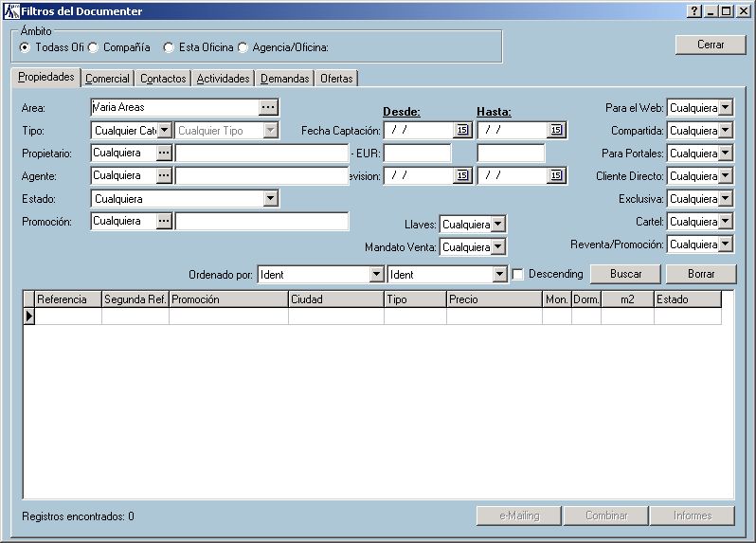Click the title bar help question mark

click(x=693, y=11)
